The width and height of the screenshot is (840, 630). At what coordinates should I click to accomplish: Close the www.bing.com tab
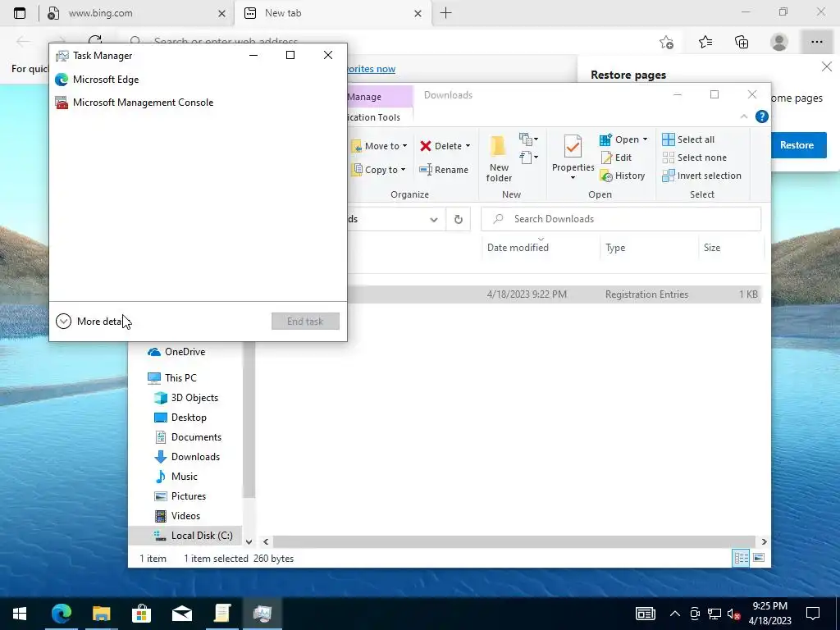221,13
